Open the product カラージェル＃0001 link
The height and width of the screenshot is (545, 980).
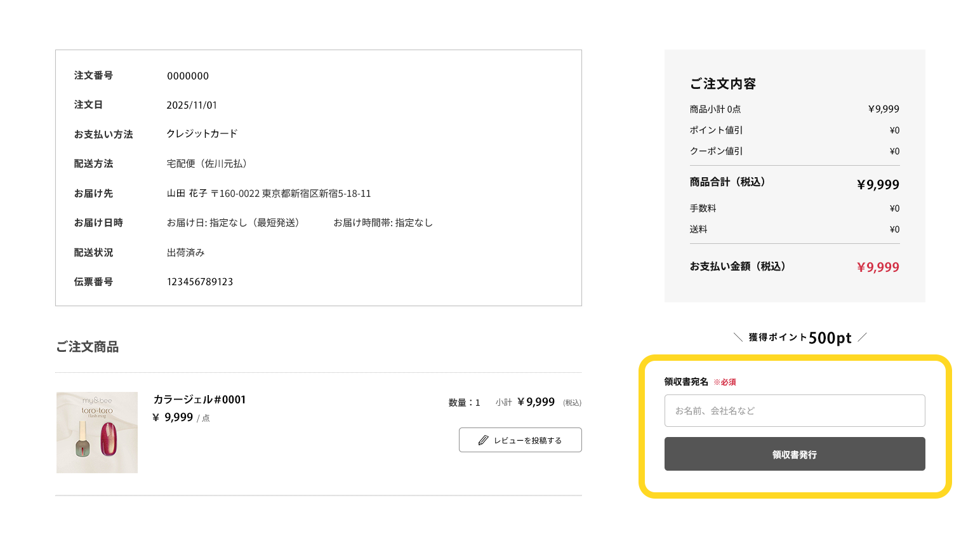199,399
